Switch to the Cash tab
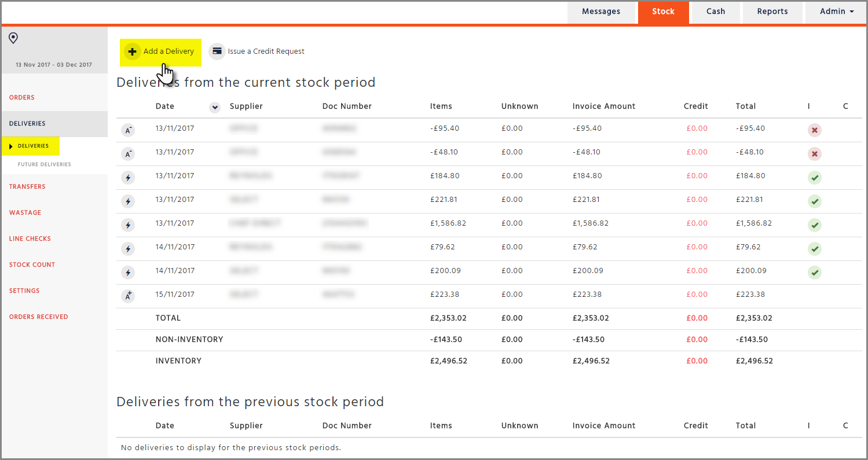This screenshot has width=868, height=460. point(716,12)
